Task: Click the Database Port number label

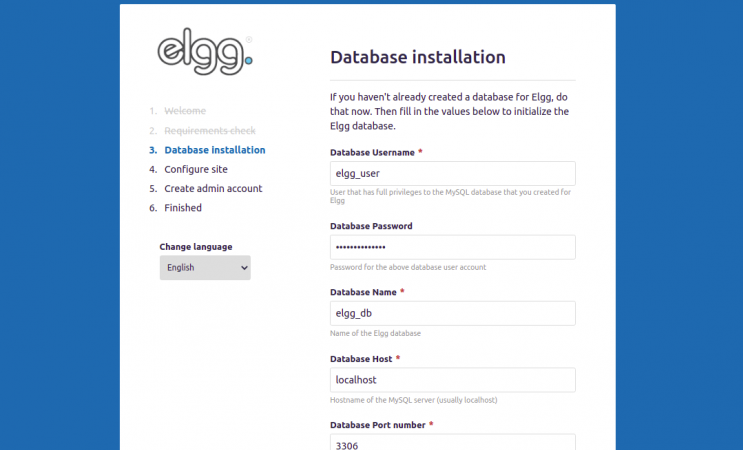Action: pos(377,425)
